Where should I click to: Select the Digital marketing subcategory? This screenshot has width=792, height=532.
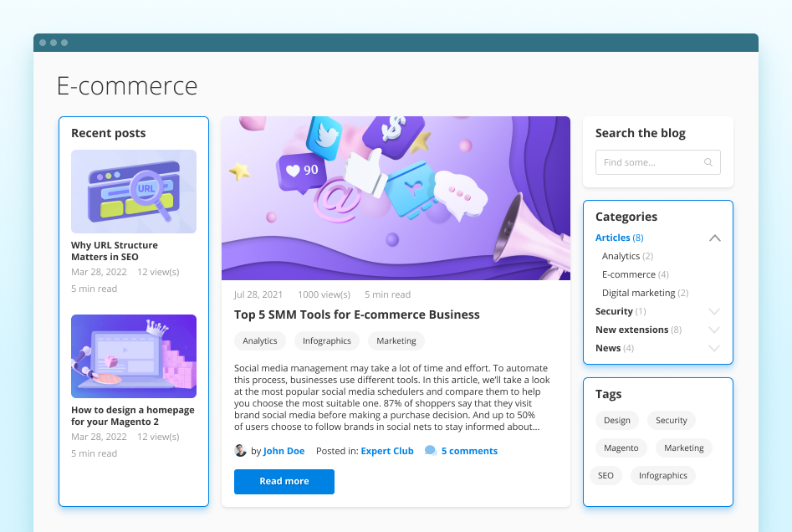click(638, 293)
